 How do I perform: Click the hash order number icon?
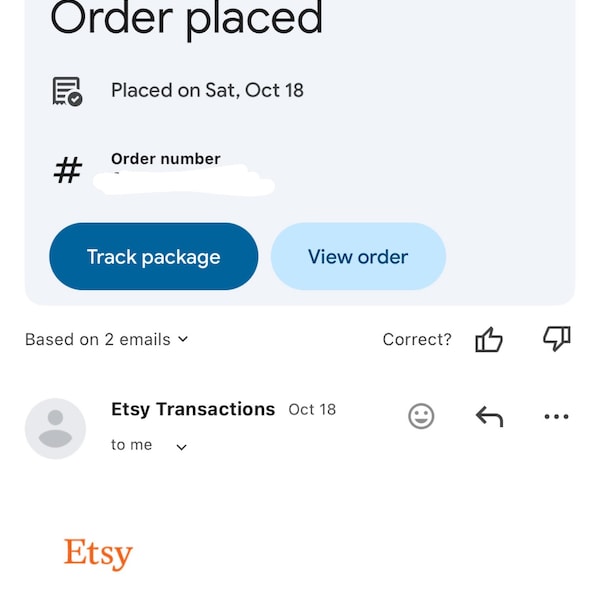click(x=68, y=170)
